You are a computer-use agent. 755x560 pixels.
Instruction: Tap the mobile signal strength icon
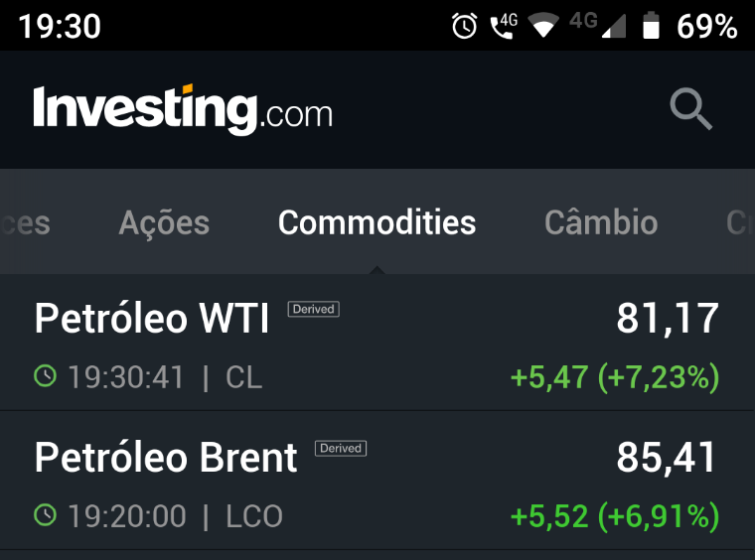(x=614, y=27)
